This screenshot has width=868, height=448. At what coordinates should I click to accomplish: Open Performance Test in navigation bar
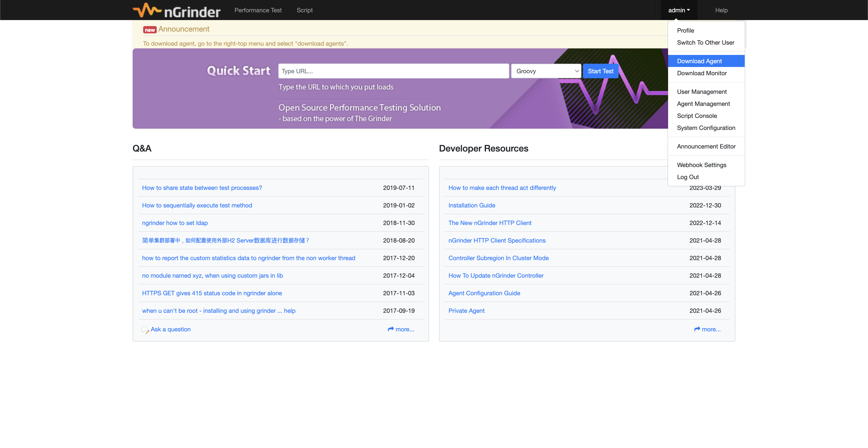tap(258, 10)
